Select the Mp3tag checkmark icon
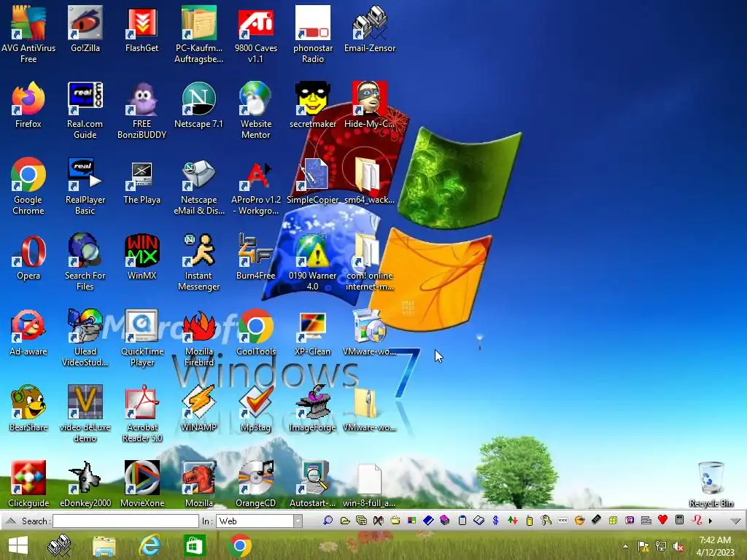Screen dimensions: 747x560 [x=256, y=408]
